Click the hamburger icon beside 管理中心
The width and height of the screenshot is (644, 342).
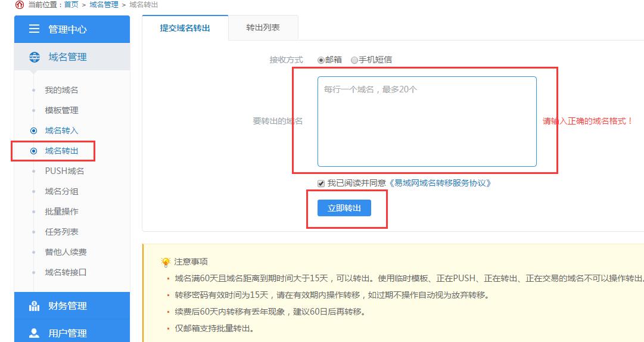[x=34, y=29]
